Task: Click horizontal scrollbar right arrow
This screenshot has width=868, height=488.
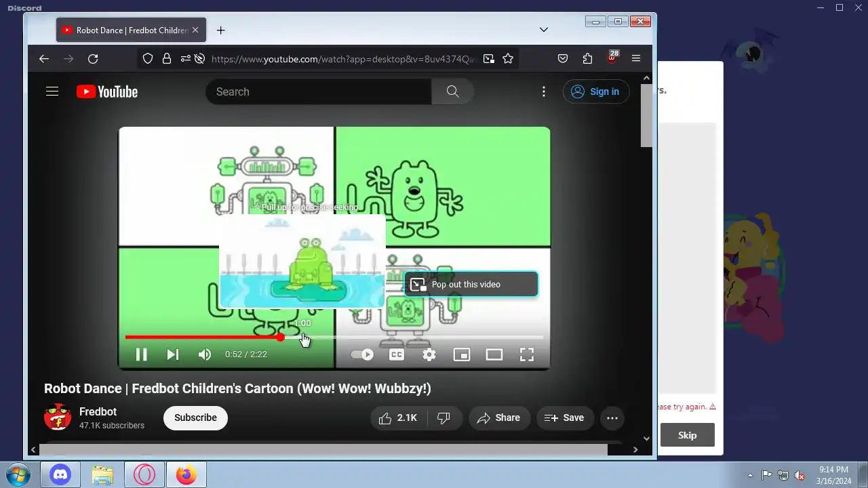Action: click(635, 449)
